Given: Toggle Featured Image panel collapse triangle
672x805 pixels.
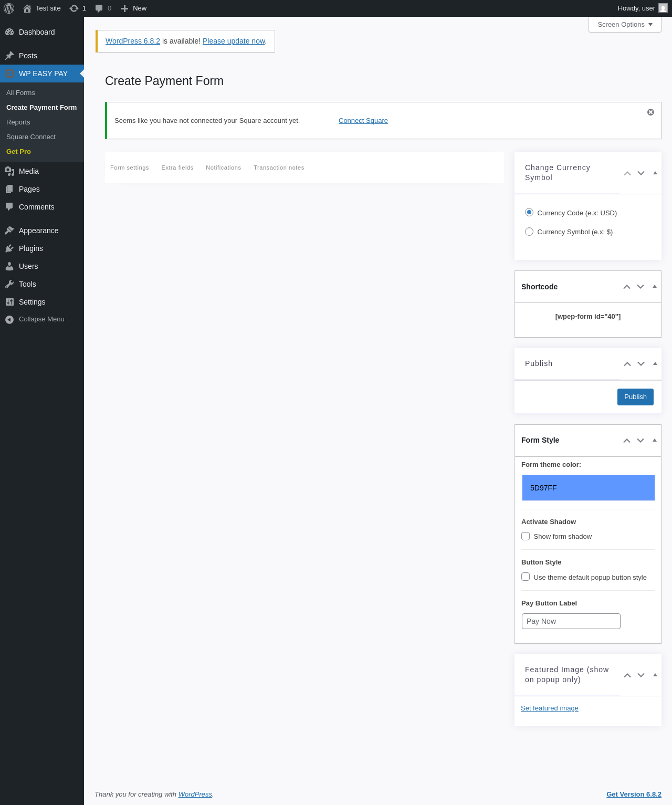Looking at the screenshot, I should (x=655, y=675).
